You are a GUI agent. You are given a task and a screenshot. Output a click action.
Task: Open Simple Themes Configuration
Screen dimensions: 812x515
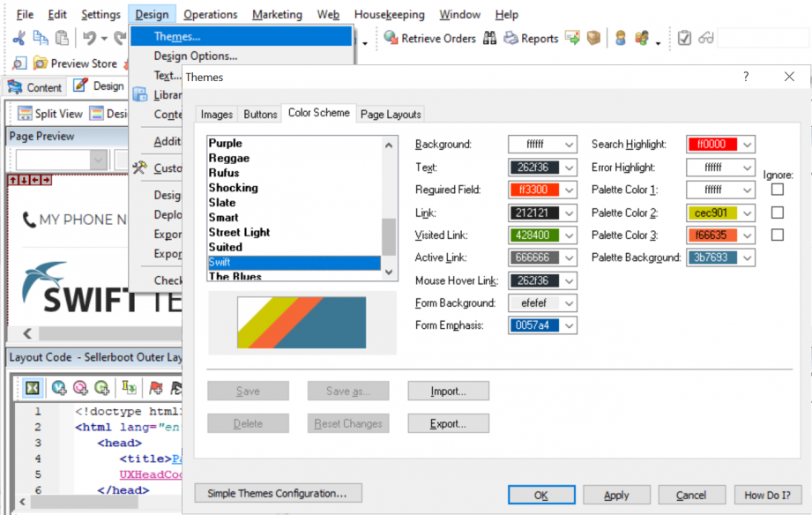tap(277, 494)
